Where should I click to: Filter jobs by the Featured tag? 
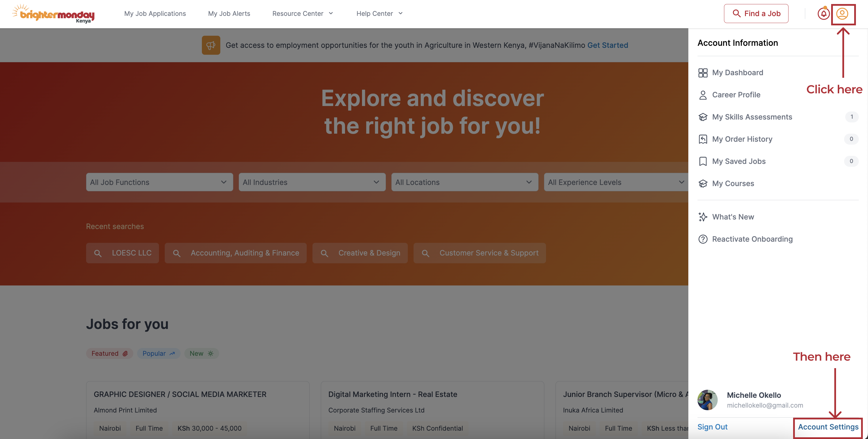click(109, 353)
